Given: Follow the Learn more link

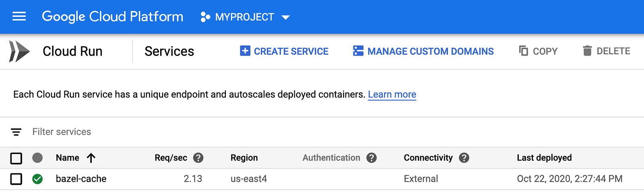Looking at the screenshot, I should [392, 94].
